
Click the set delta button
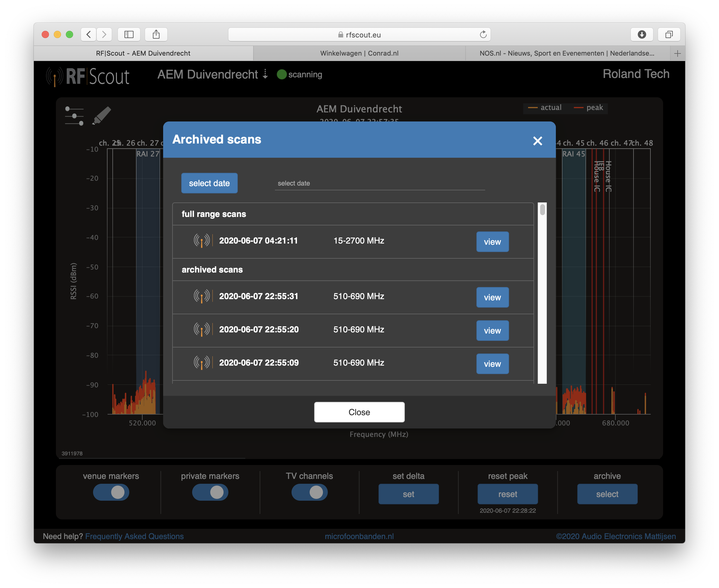(x=408, y=494)
